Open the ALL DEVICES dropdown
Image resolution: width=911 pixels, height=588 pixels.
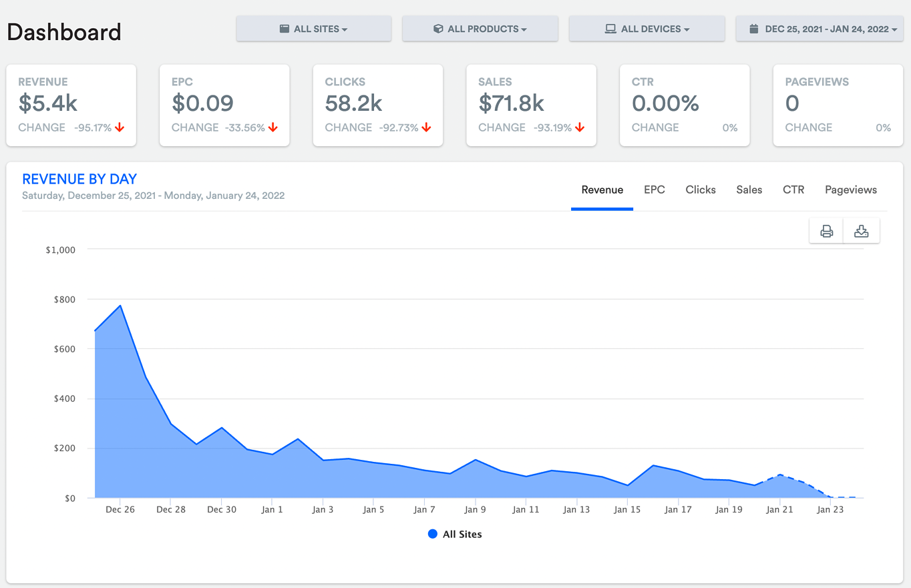coord(647,29)
